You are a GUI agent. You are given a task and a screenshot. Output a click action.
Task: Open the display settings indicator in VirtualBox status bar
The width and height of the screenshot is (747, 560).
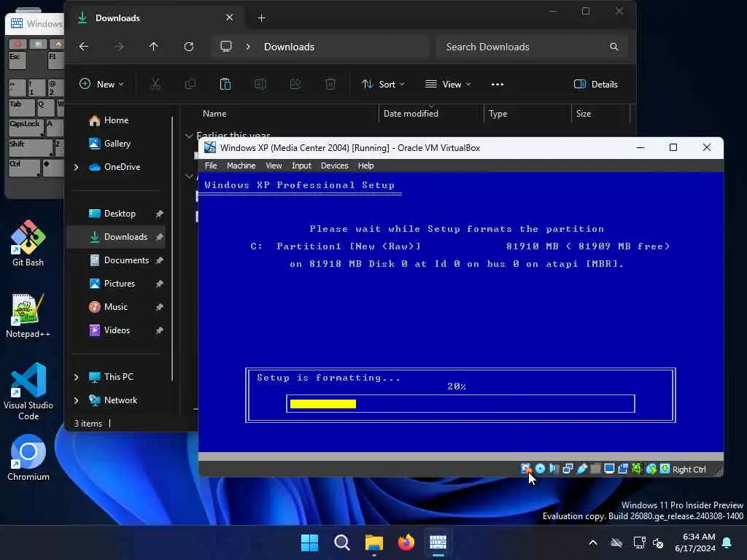[x=609, y=469]
